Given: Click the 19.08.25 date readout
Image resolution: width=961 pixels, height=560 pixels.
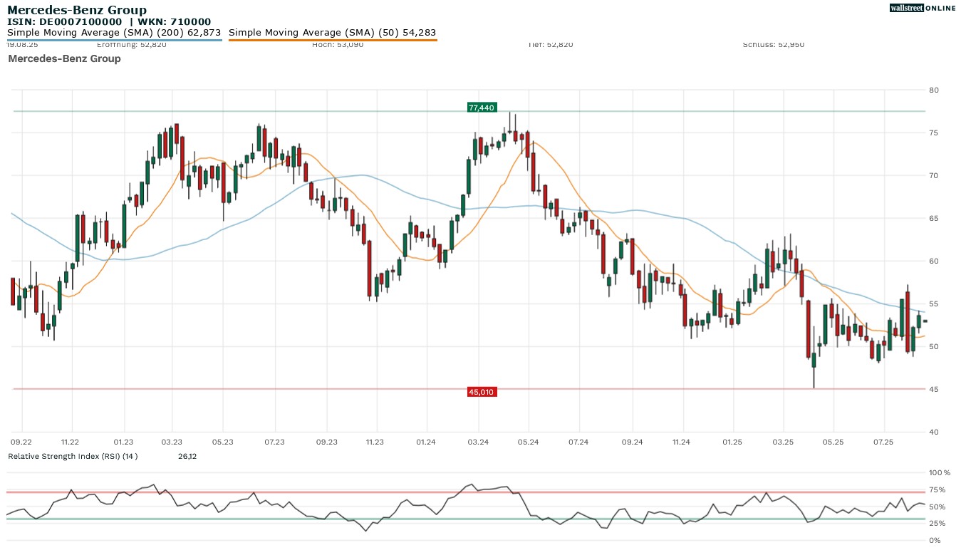Looking at the screenshot, I should [22, 44].
